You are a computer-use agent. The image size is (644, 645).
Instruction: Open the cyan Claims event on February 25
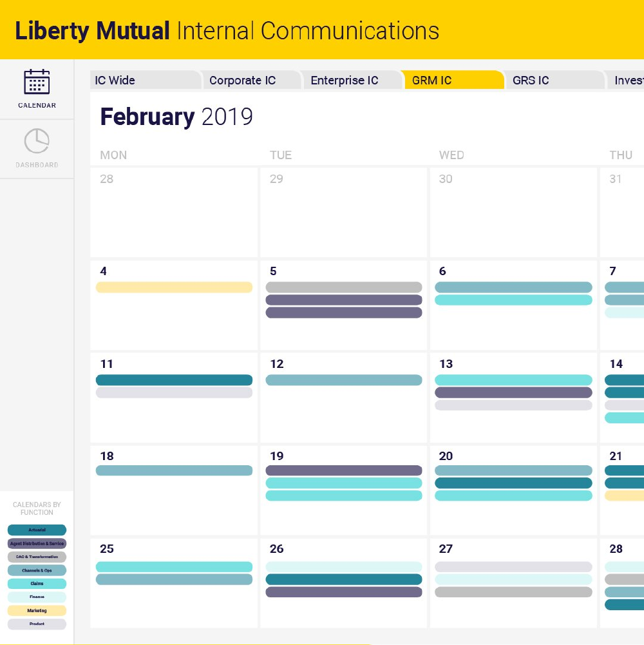tap(174, 567)
